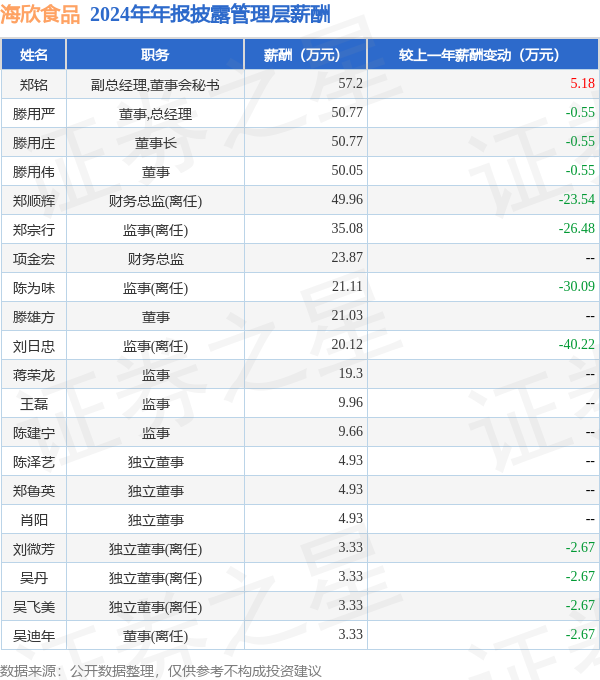The height and width of the screenshot is (680, 600).
Task: Select the name 郑鲁英
Action: 34,492
